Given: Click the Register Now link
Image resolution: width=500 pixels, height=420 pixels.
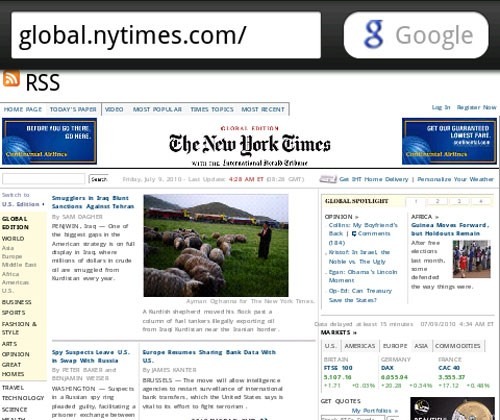Looking at the screenshot, I should [x=476, y=107].
